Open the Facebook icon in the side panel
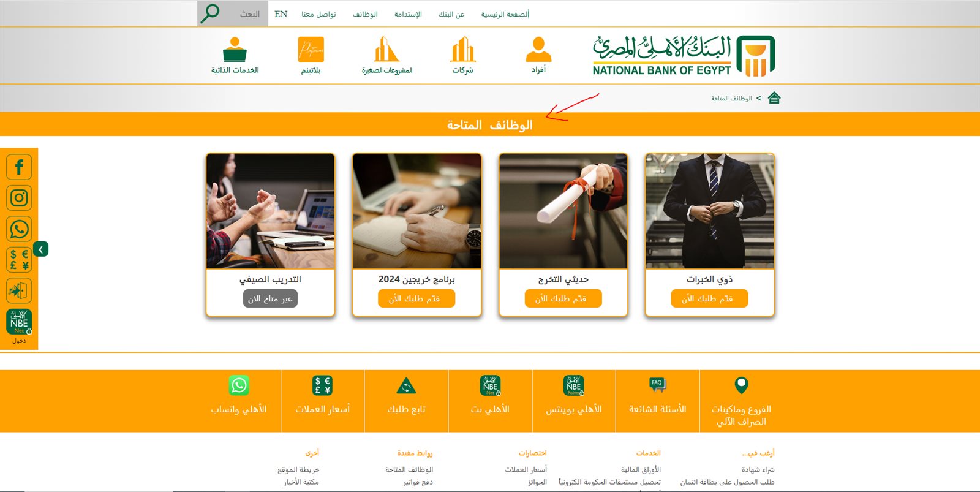The width and height of the screenshot is (980, 492). (x=19, y=167)
